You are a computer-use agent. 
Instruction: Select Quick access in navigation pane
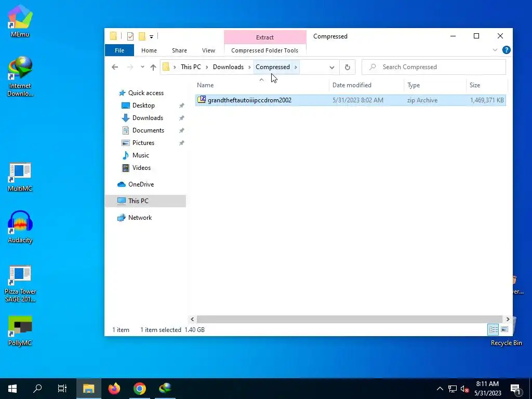coord(145,93)
